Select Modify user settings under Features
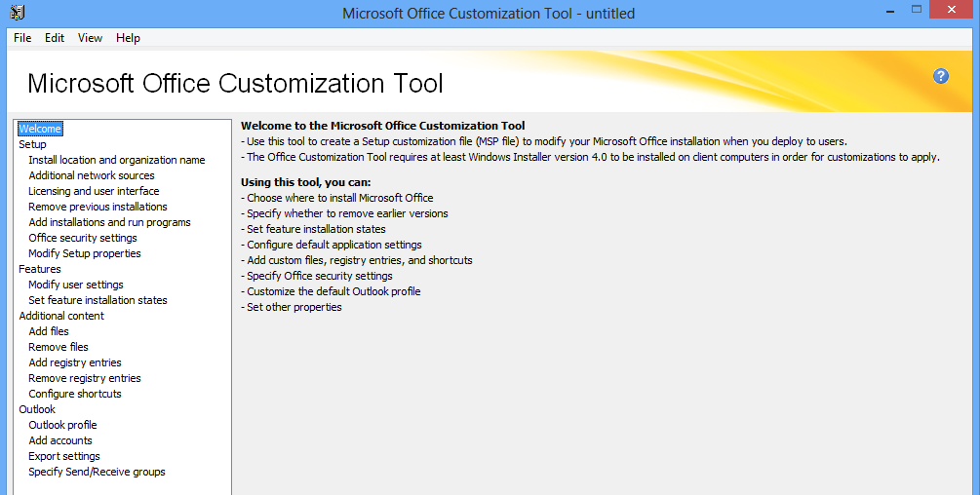The width and height of the screenshot is (980, 495). 76,285
